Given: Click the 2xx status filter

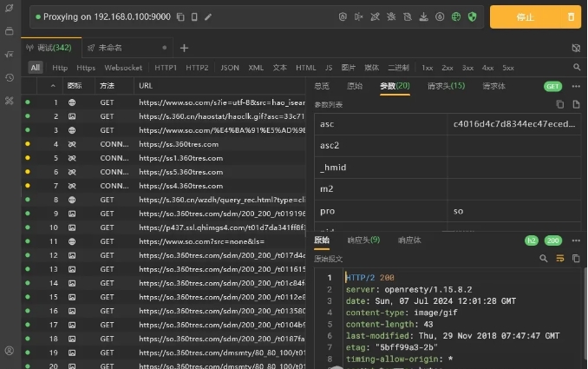Looking at the screenshot, I should (x=447, y=67).
